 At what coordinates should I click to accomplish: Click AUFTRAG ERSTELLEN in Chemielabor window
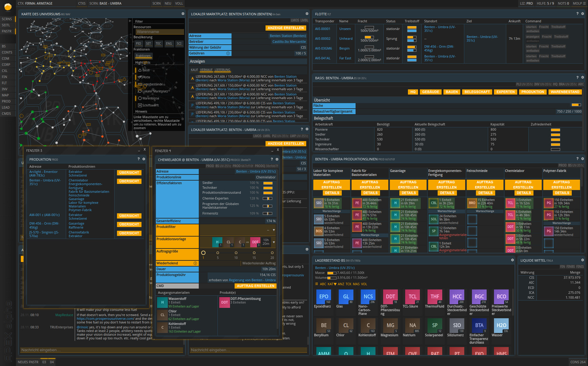(255, 286)
